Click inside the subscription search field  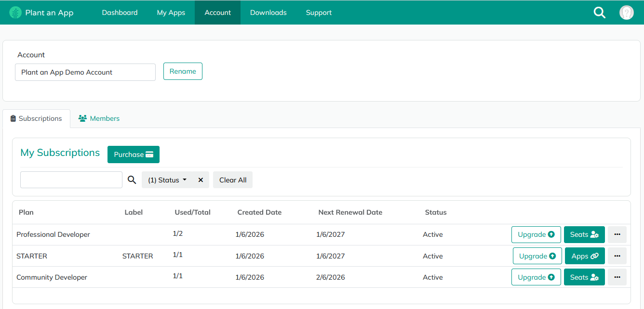[x=71, y=180]
